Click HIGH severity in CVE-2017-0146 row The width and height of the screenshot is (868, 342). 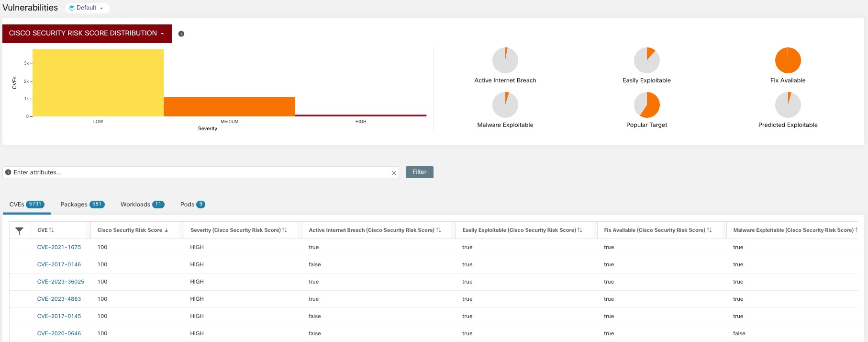pyautogui.click(x=197, y=265)
